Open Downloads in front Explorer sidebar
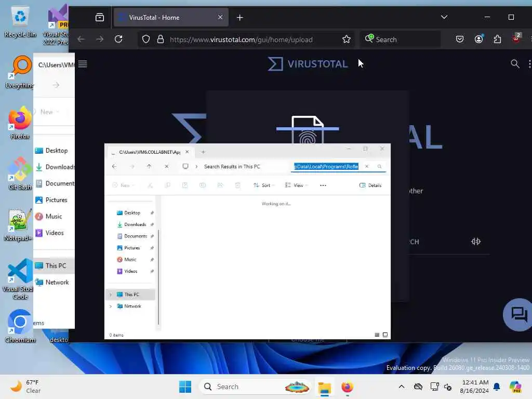 135,224
